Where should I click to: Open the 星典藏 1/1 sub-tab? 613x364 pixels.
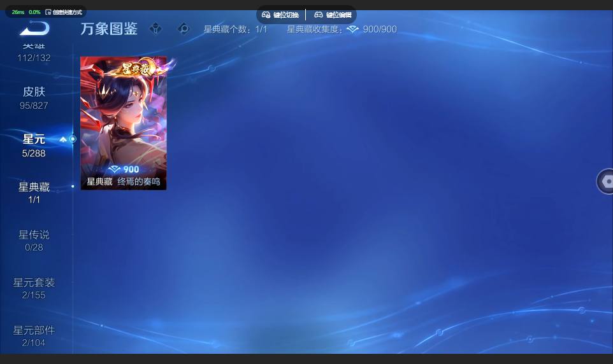point(34,193)
